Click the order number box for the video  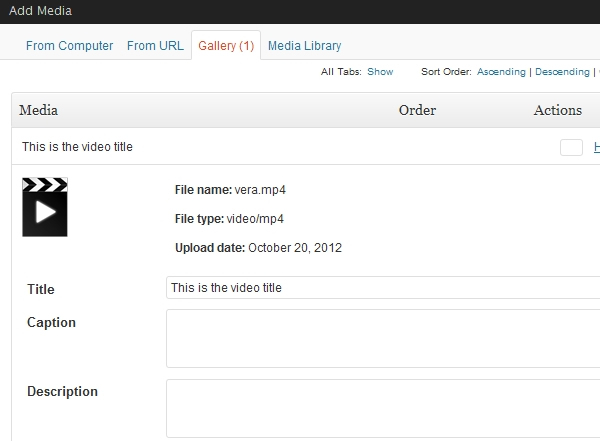571,147
